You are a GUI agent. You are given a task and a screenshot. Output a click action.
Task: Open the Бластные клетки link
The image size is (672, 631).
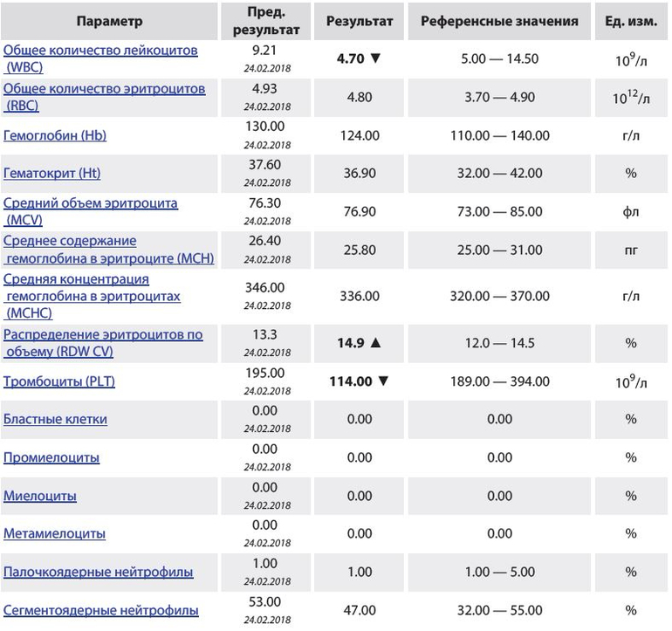55,419
